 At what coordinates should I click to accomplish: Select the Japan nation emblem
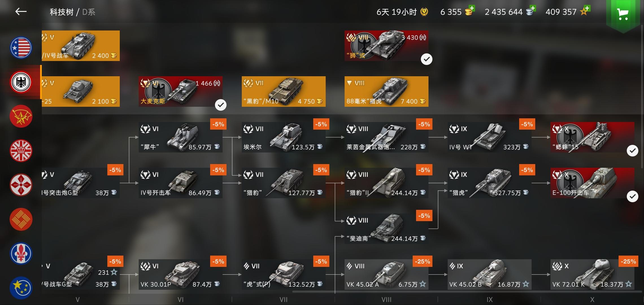(21, 185)
